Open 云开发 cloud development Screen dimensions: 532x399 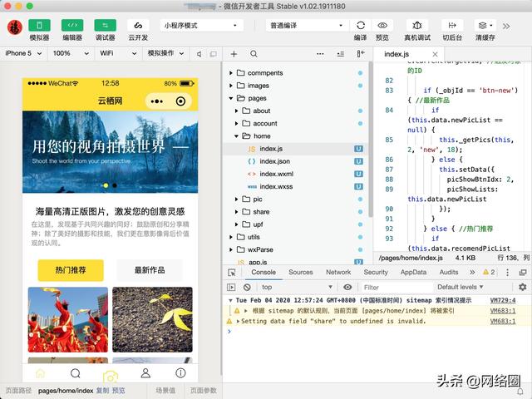coord(138,26)
